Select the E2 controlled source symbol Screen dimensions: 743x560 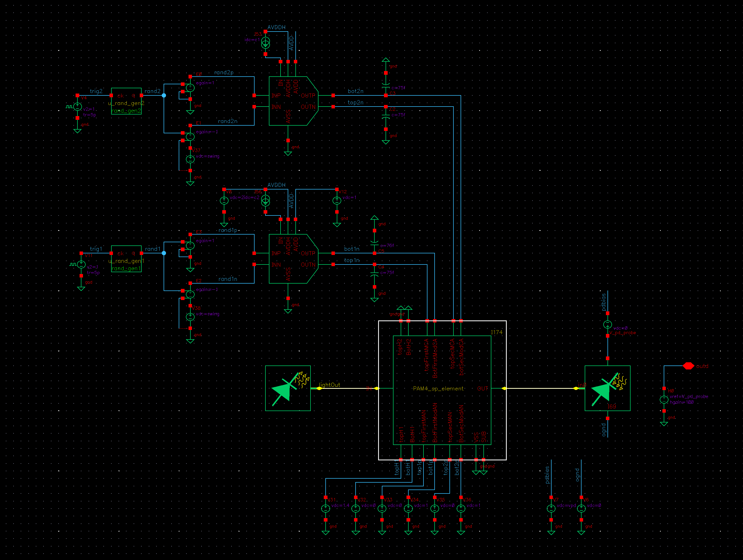point(190,294)
